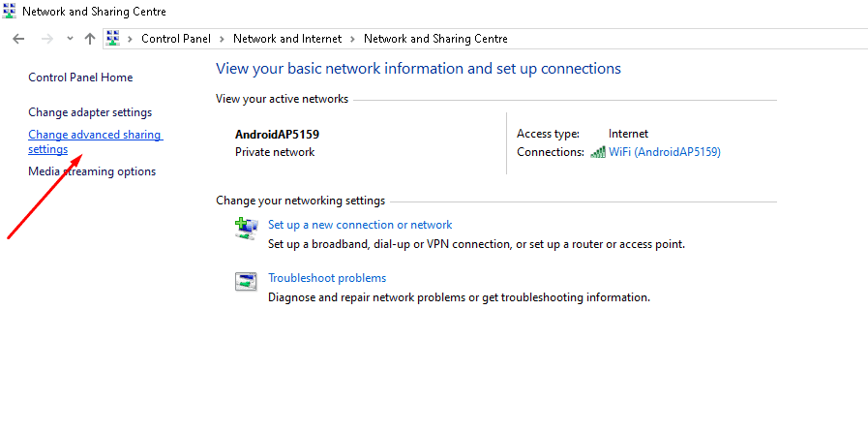The width and height of the screenshot is (868, 434).
Task: Expand chevron after Control Panel breadcrumb
Action: (222, 39)
